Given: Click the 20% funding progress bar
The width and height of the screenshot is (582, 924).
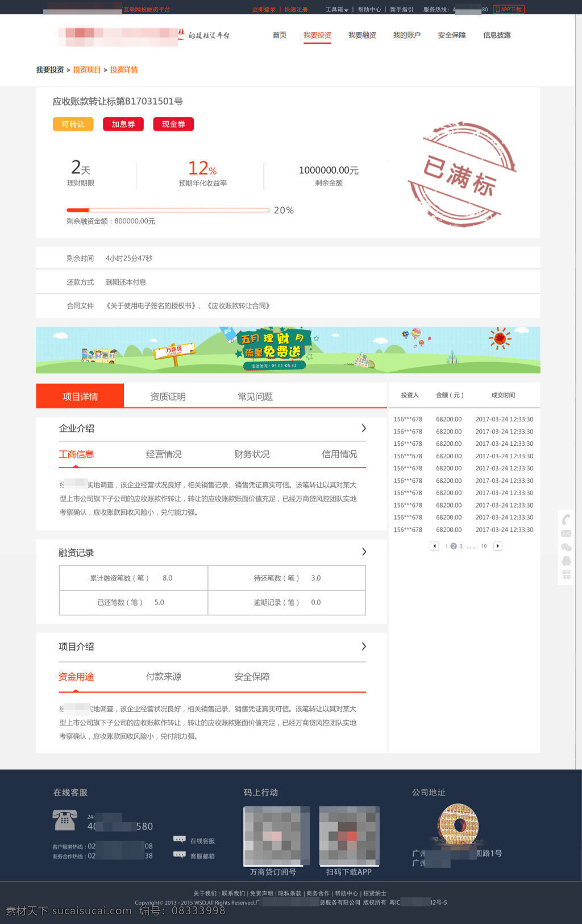Looking at the screenshot, I should [168, 210].
